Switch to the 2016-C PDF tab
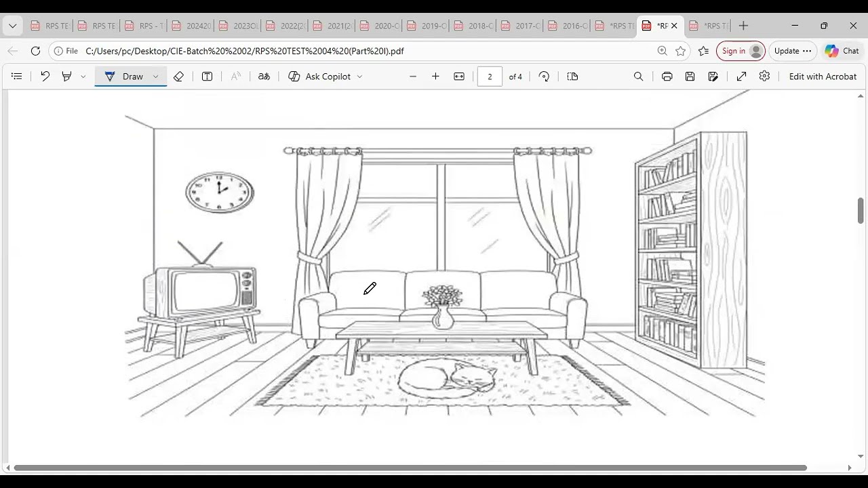868x488 pixels. coord(567,26)
